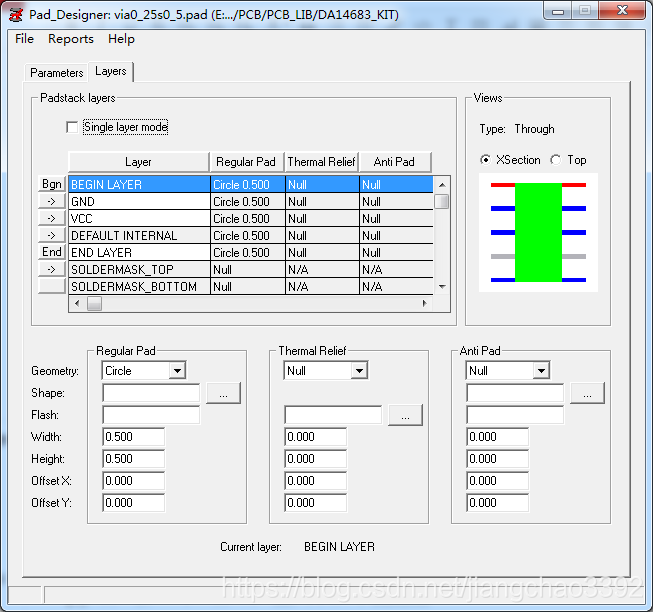The width and height of the screenshot is (653, 612).
Task: Click the Anti Pad column header
Action: tap(395, 162)
